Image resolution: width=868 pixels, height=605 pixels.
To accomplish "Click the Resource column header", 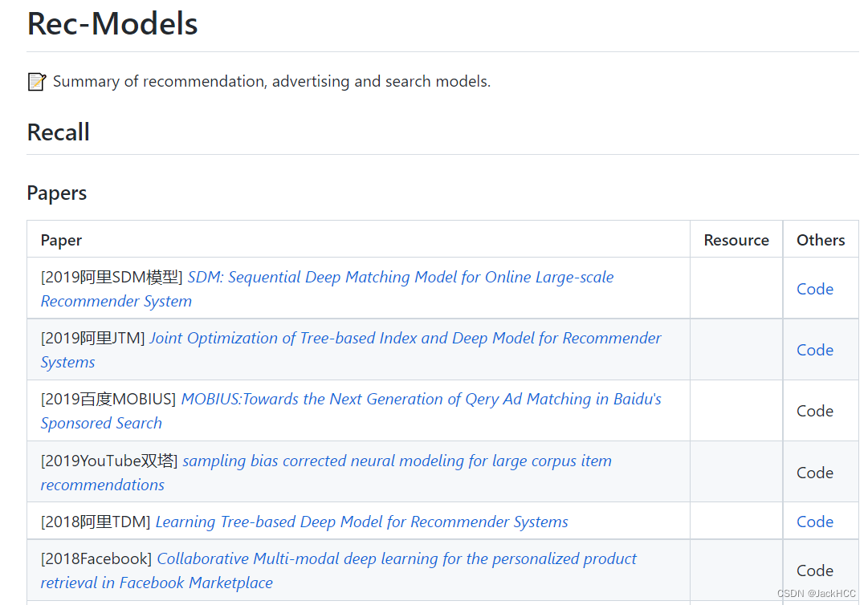I will [x=736, y=240].
